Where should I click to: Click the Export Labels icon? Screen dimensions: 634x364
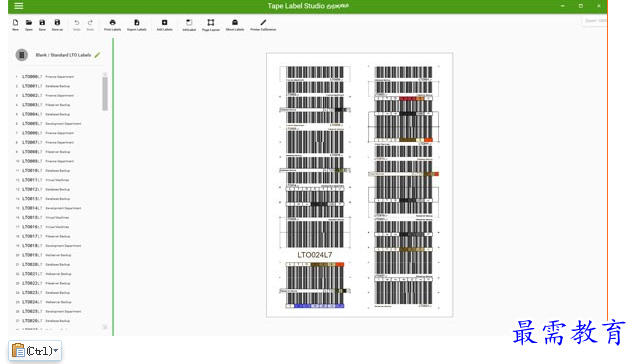[137, 24]
